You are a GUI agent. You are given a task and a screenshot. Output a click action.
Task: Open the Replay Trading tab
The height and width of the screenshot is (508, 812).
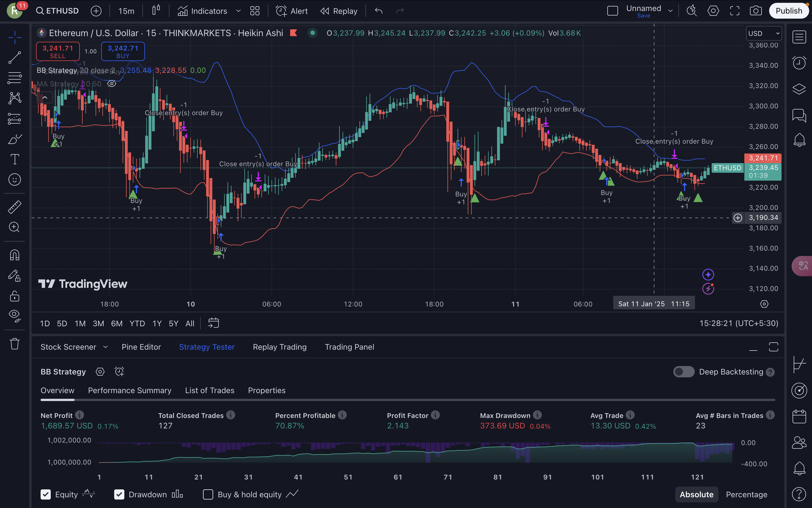pos(279,347)
